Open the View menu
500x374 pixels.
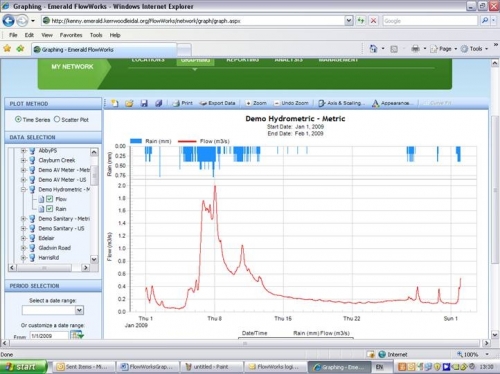pyautogui.click(x=47, y=35)
